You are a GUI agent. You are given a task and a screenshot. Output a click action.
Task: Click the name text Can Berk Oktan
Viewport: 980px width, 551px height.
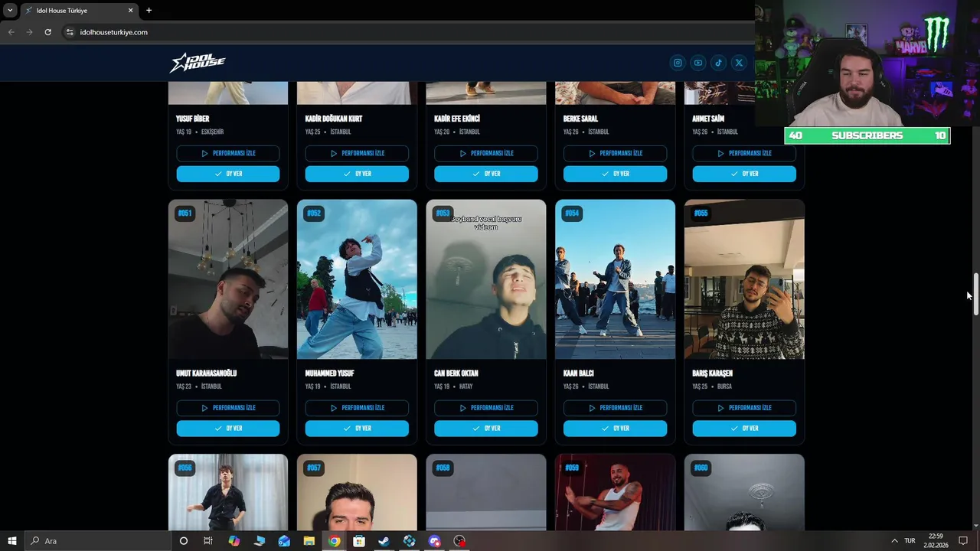coord(456,373)
